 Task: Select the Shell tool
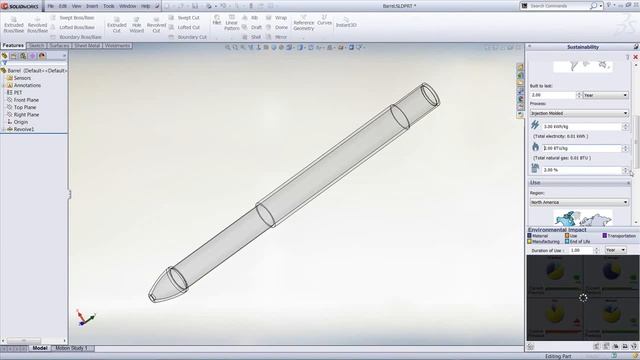(x=251, y=37)
